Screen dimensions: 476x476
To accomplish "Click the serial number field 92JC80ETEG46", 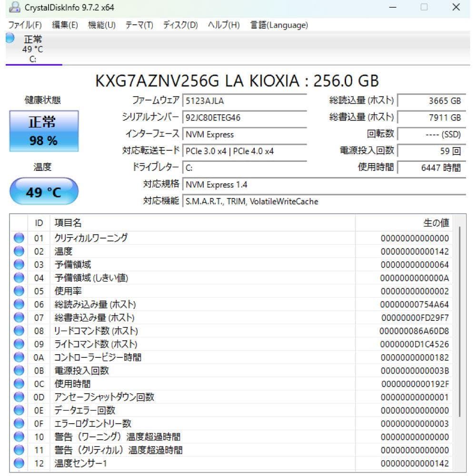I will pos(245,118).
